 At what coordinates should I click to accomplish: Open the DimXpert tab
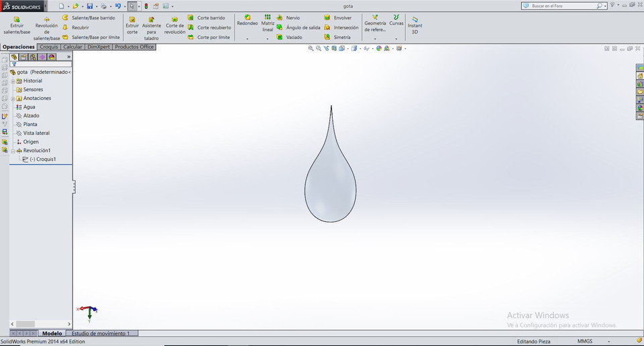point(99,47)
